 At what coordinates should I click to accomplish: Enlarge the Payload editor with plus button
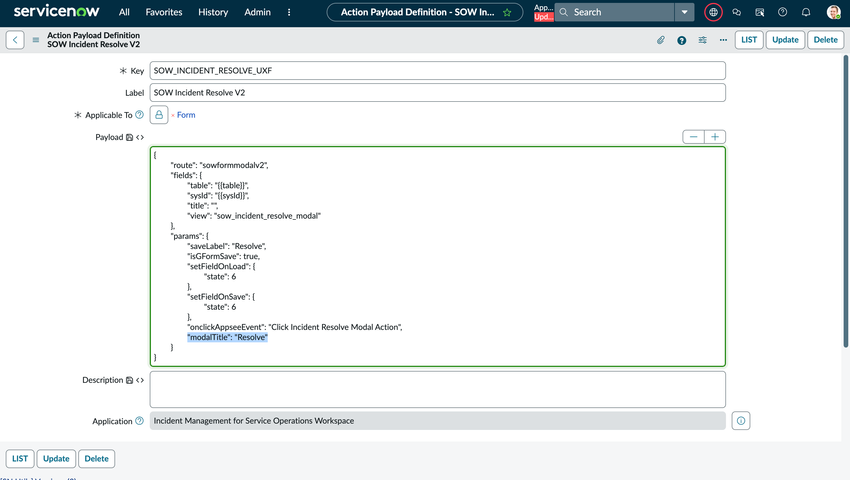(715, 137)
